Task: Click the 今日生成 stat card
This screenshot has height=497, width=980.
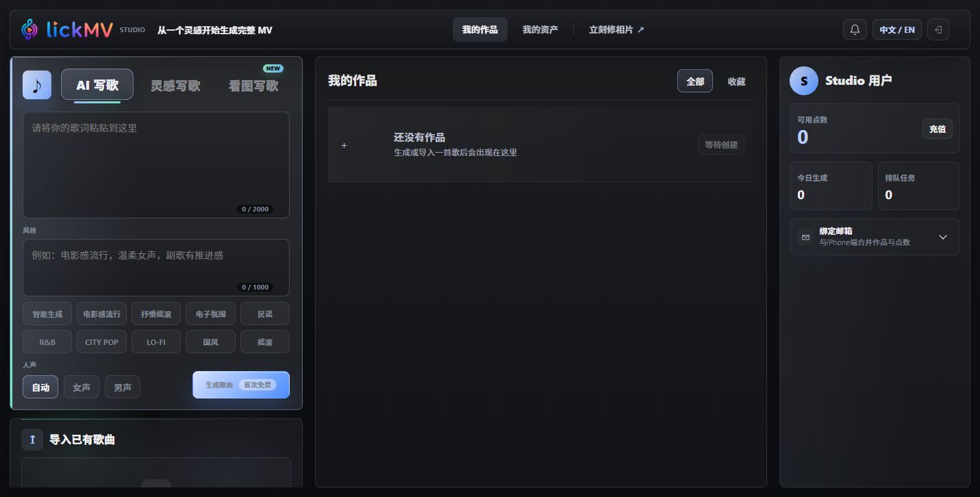Action: click(831, 186)
